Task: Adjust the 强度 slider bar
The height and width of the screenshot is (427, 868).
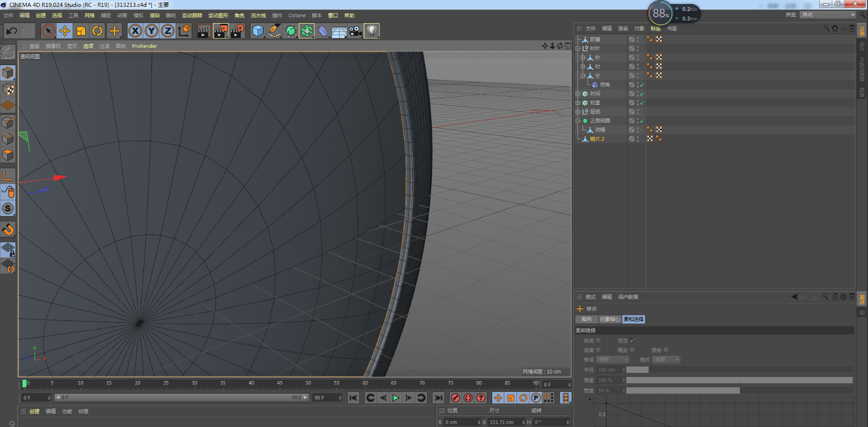Action: click(739, 380)
